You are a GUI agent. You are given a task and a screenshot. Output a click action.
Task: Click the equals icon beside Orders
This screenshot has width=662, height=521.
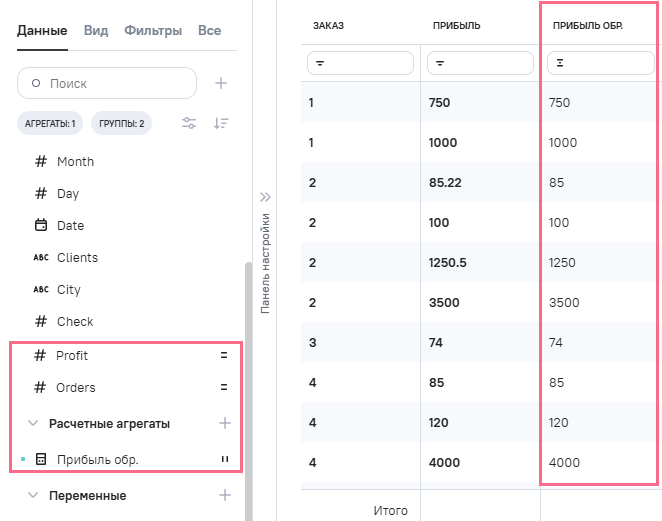(224, 387)
